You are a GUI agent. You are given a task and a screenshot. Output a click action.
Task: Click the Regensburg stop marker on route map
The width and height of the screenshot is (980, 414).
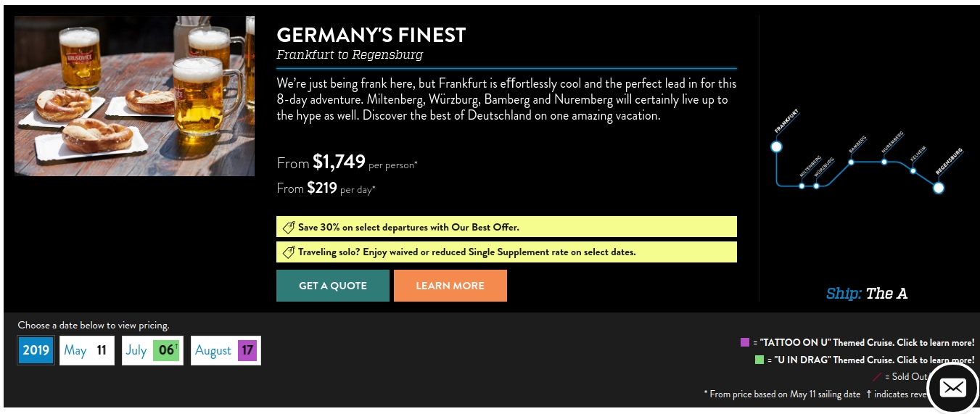point(939,188)
